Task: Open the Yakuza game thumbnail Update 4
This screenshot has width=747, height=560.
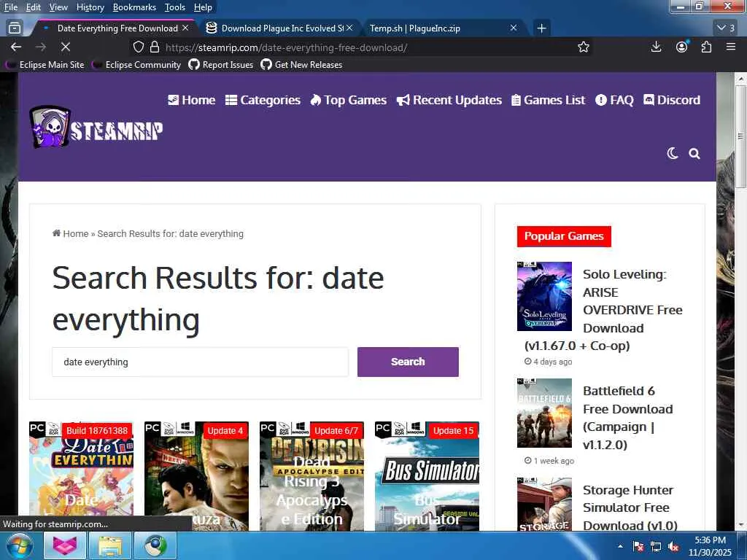Action: coord(196,475)
